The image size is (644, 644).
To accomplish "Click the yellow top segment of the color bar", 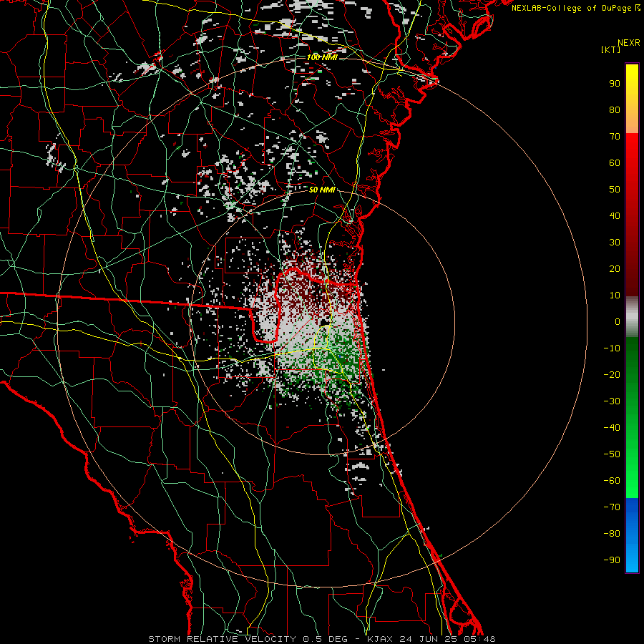I will coord(632,99).
